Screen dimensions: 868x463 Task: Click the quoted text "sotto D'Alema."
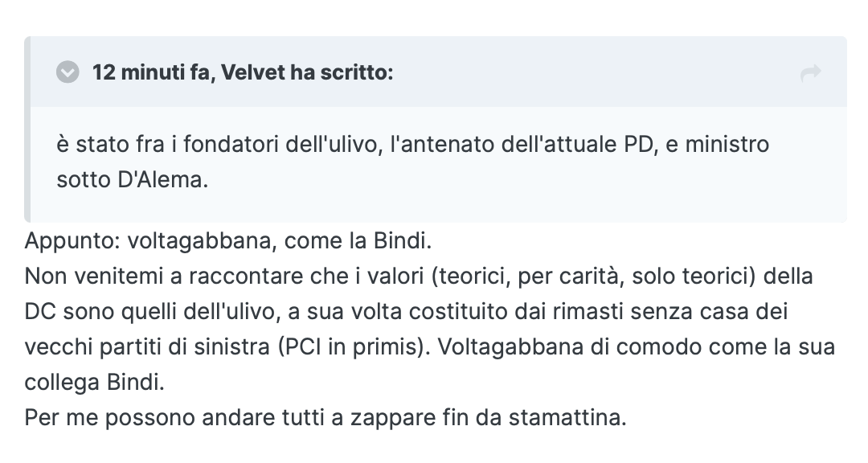coord(133,179)
